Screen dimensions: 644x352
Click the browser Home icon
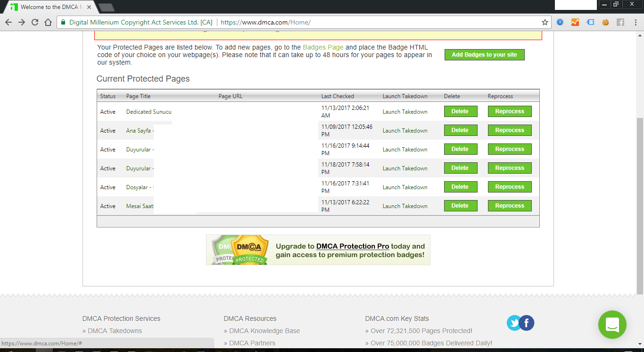pyautogui.click(x=49, y=22)
